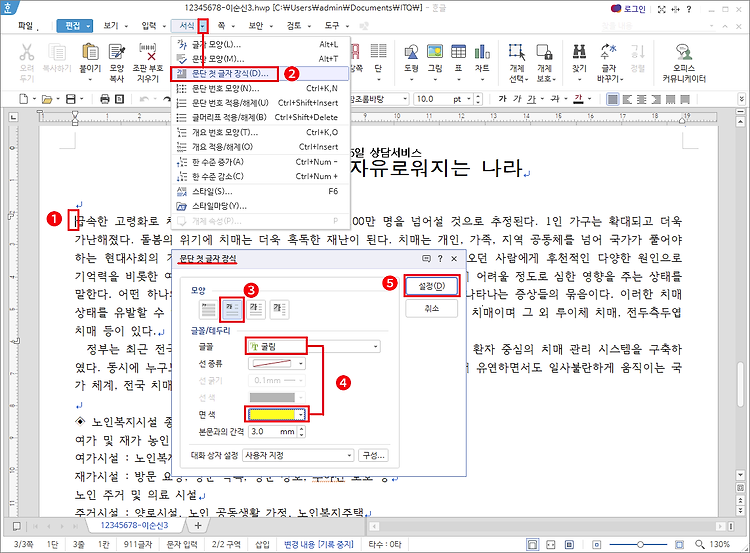Open the 입력 menu
The image size is (750, 553).
[x=149, y=26]
